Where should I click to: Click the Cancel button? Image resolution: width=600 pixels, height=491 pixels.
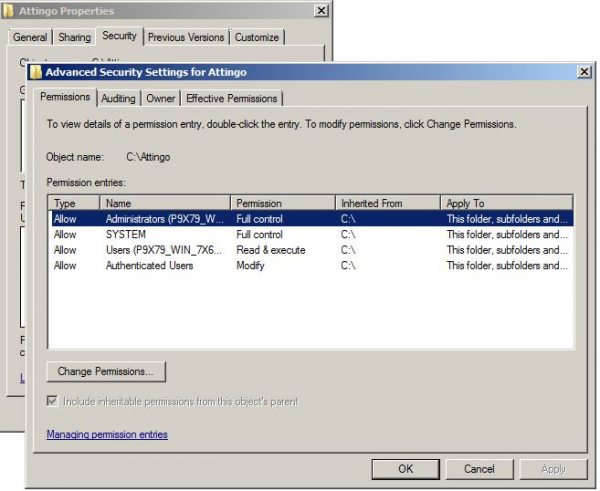pyautogui.click(x=479, y=468)
